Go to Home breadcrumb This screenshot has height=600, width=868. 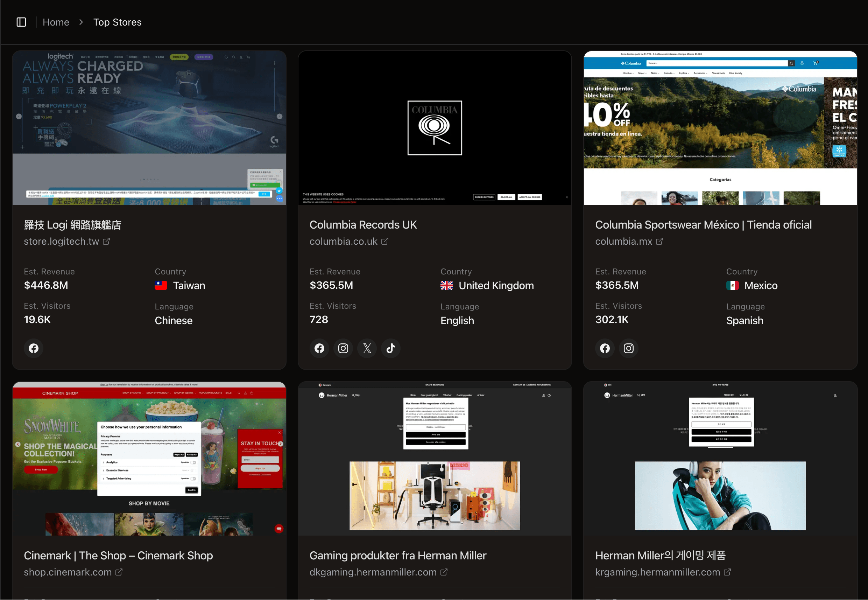click(x=56, y=22)
